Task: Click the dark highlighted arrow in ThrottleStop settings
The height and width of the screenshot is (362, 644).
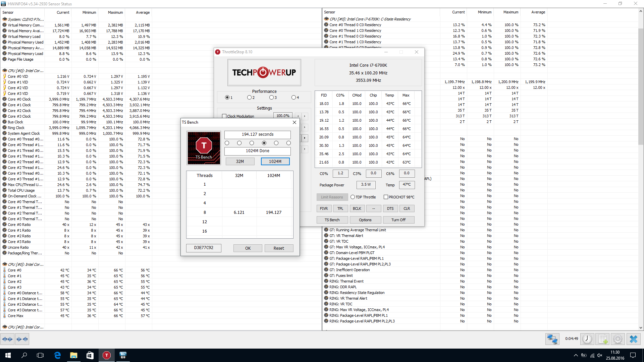Action: [305, 138]
